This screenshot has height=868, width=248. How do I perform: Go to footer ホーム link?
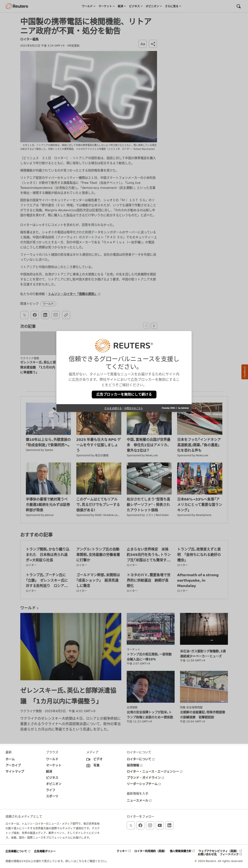(x=10, y=759)
